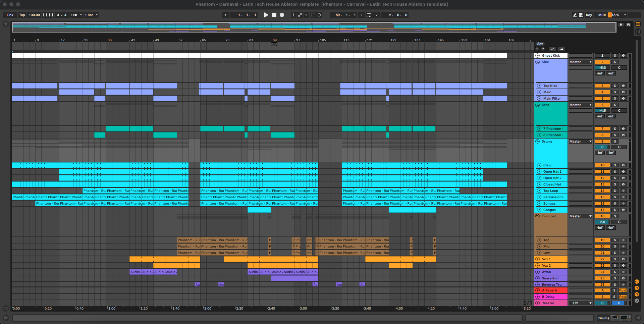Click the Tap tempo button
Image resolution: width=644 pixels, height=324 pixels.
[x=22, y=15]
